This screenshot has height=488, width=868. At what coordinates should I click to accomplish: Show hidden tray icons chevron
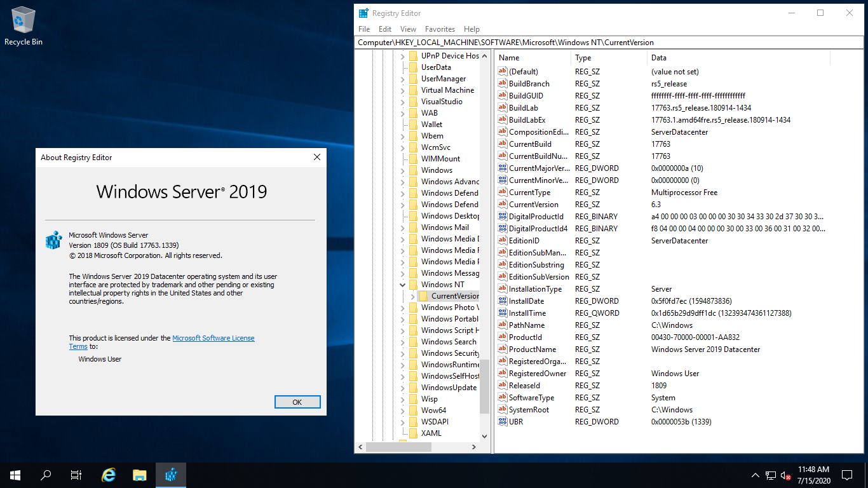(x=756, y=475)
